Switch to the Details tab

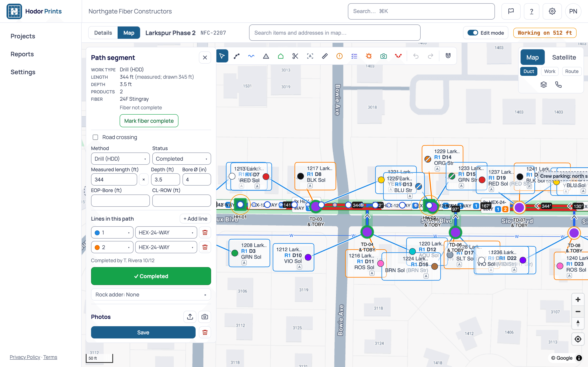tap(103, 33)
